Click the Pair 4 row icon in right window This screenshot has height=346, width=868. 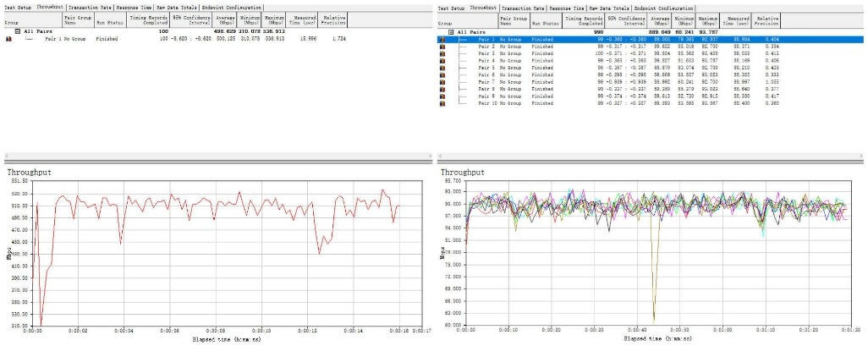(x=442, y=61)
